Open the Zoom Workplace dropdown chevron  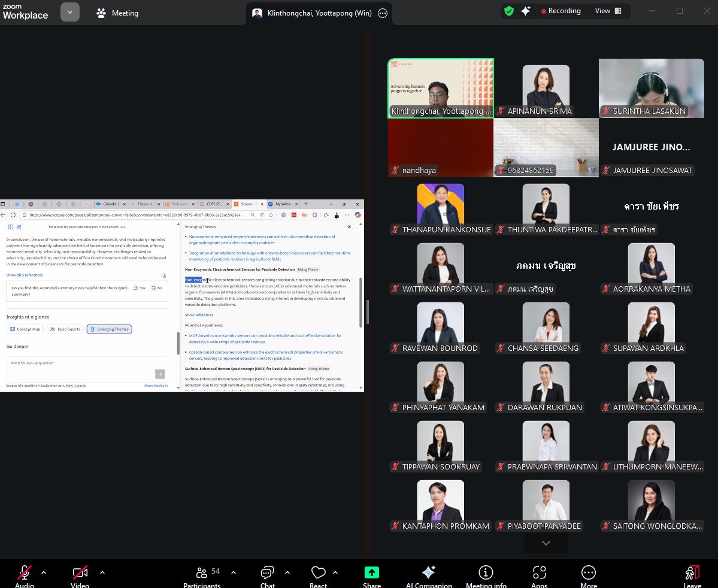point(70,12)
